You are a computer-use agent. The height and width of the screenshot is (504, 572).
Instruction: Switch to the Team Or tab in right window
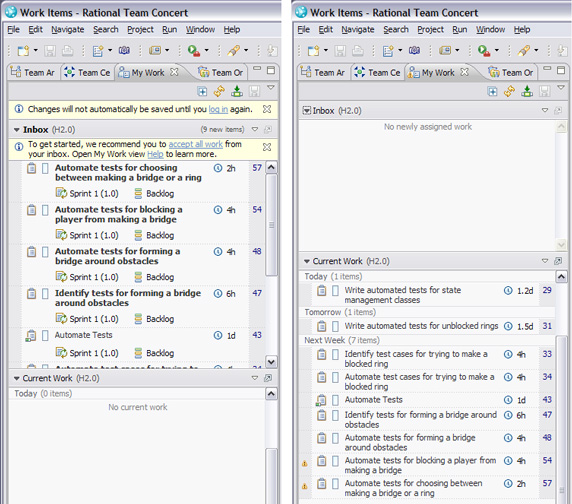coord(511,73)
